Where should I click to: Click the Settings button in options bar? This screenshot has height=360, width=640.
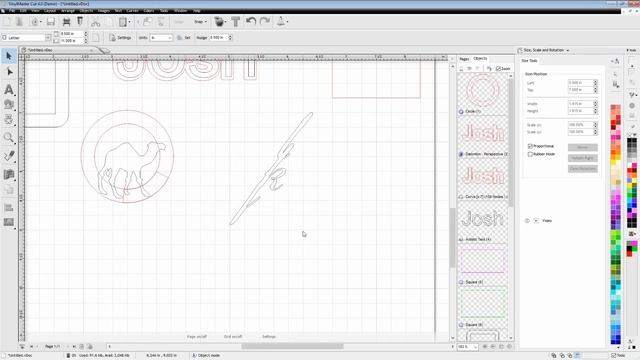click(120, 38)
